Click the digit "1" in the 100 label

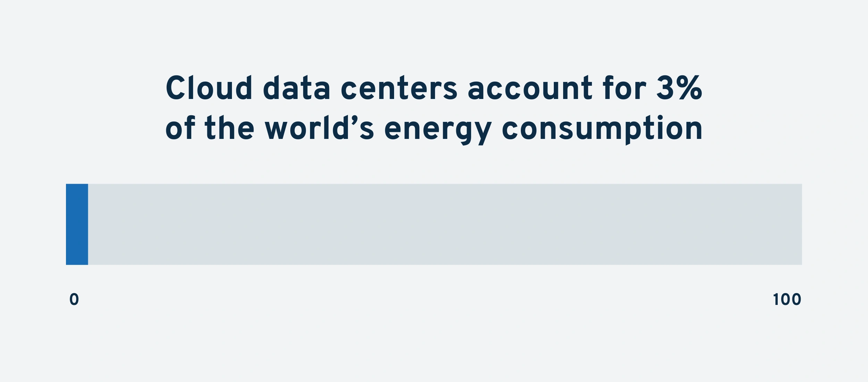[776, 299]
